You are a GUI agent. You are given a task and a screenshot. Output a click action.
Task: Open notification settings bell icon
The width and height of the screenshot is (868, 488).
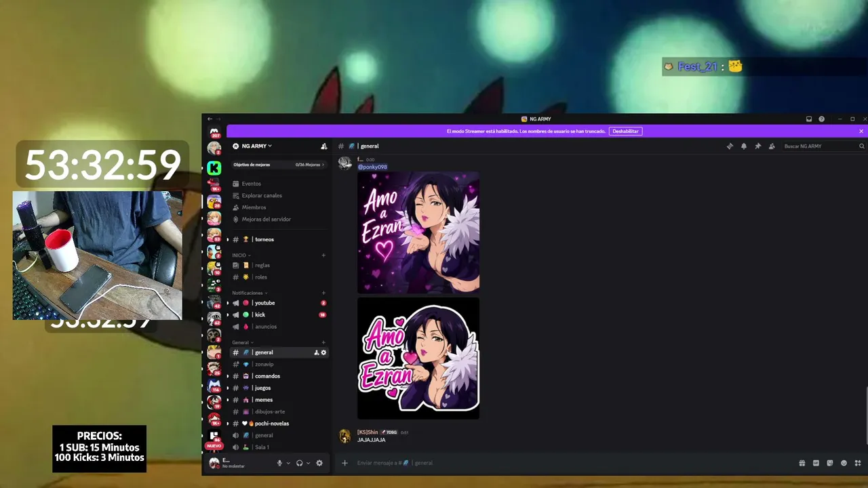click(744, 146)
